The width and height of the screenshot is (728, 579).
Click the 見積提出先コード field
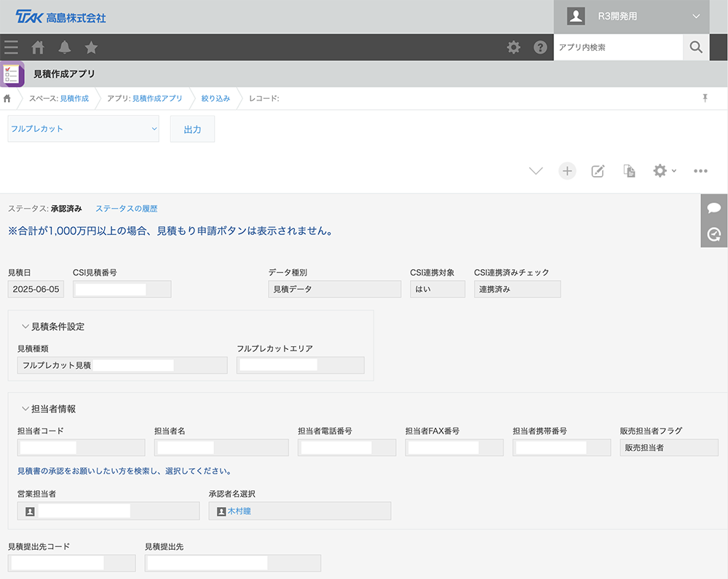point(71,563)
